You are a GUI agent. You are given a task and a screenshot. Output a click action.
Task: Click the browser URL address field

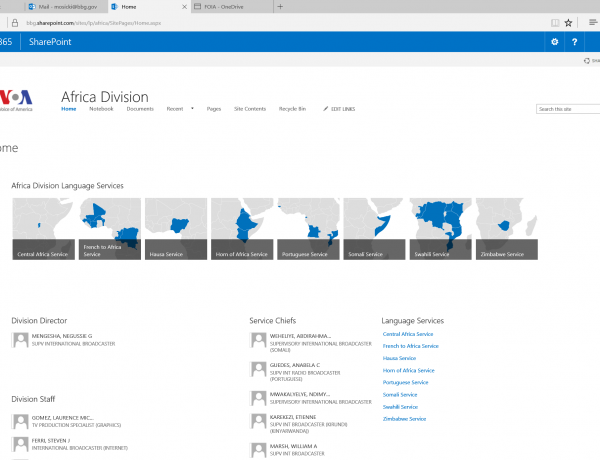tap(94, 23)
